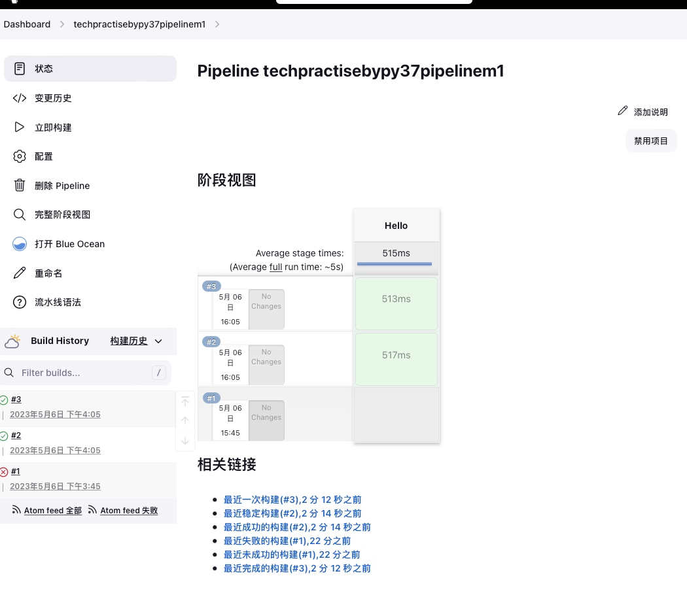
Task: Open 完整阶段视图 via magnifier icon
Action: click(20, 214)
